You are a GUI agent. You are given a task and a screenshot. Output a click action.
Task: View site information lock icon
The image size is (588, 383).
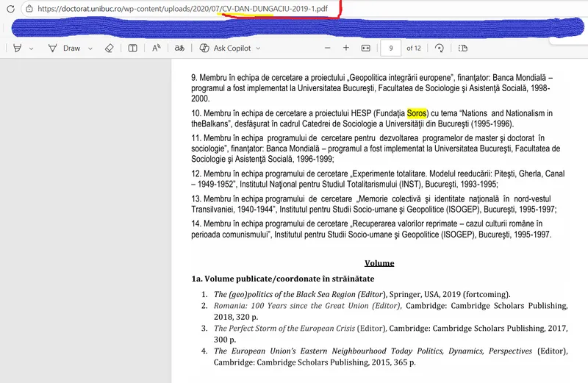coord(28,9)
